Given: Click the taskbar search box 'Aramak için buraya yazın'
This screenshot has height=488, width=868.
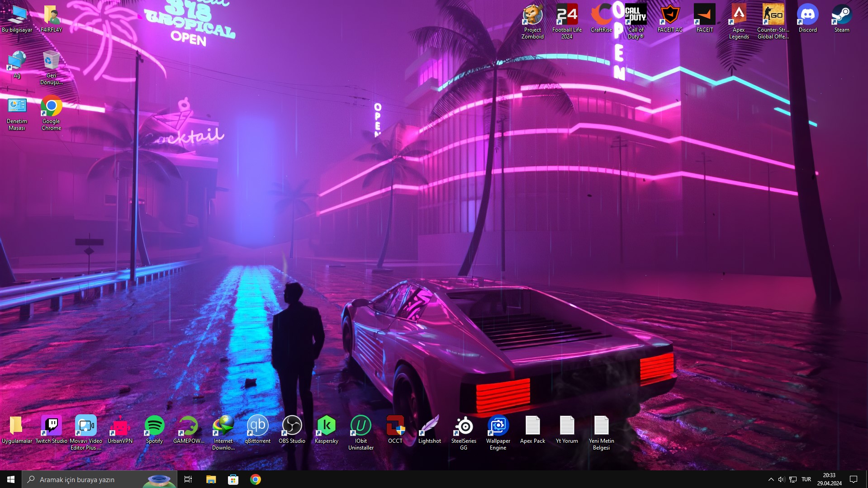Looking at the screenshot, I should pyautogui.click(x=100, y=479).
